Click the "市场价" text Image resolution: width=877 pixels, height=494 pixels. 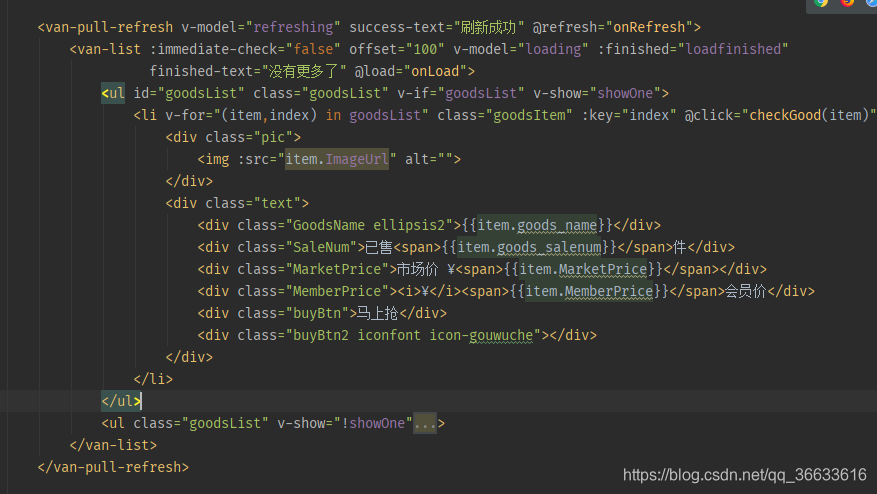(x=417, y=269)
